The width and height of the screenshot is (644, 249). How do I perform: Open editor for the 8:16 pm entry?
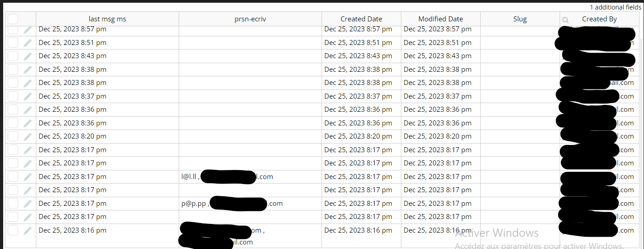(28, 230)
